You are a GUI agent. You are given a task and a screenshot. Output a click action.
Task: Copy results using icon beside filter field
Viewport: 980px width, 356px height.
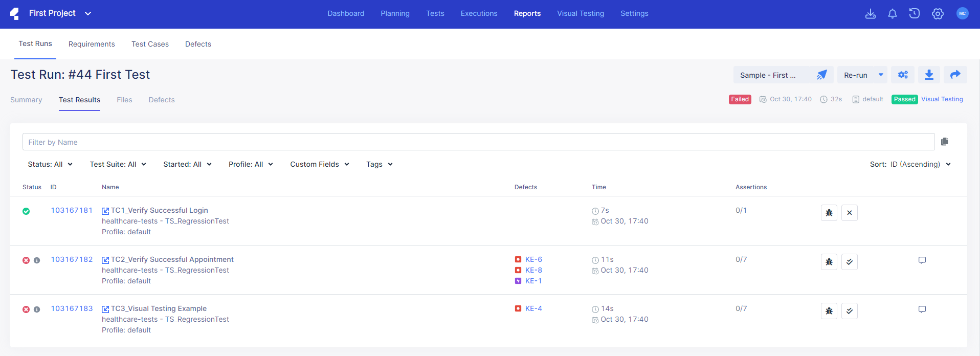pyautogui.click(x=944, y=142)
